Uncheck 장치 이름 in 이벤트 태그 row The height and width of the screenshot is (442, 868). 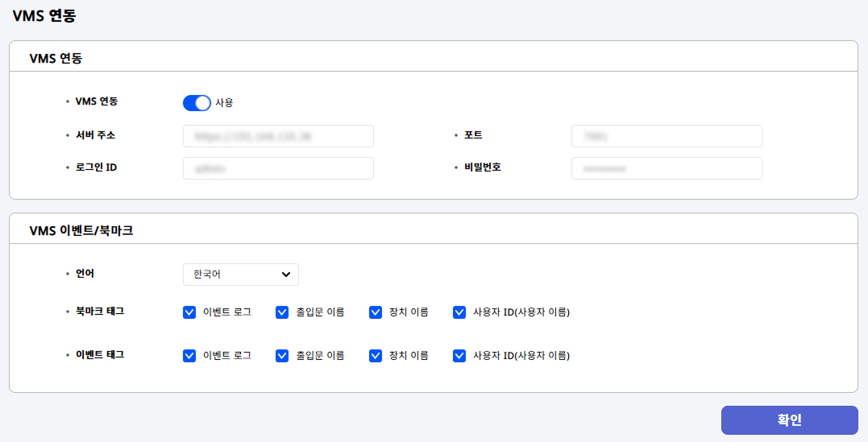click(x=376, y=355)
